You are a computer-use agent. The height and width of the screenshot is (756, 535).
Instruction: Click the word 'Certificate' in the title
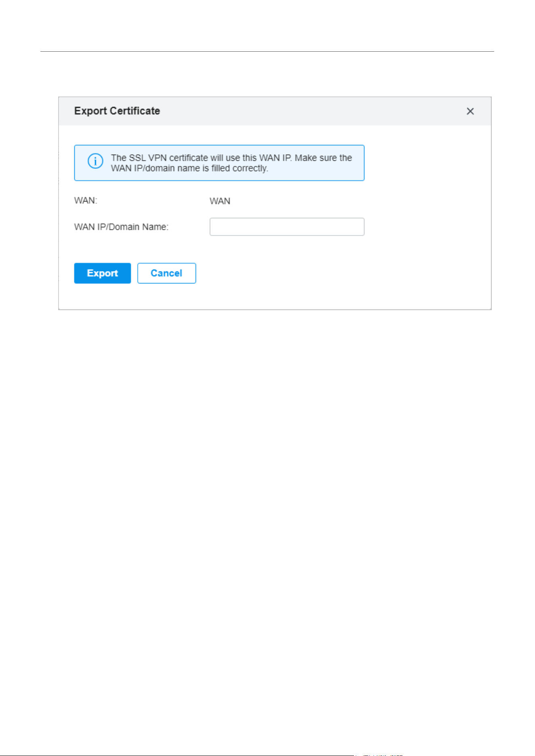tap(135, 111)
